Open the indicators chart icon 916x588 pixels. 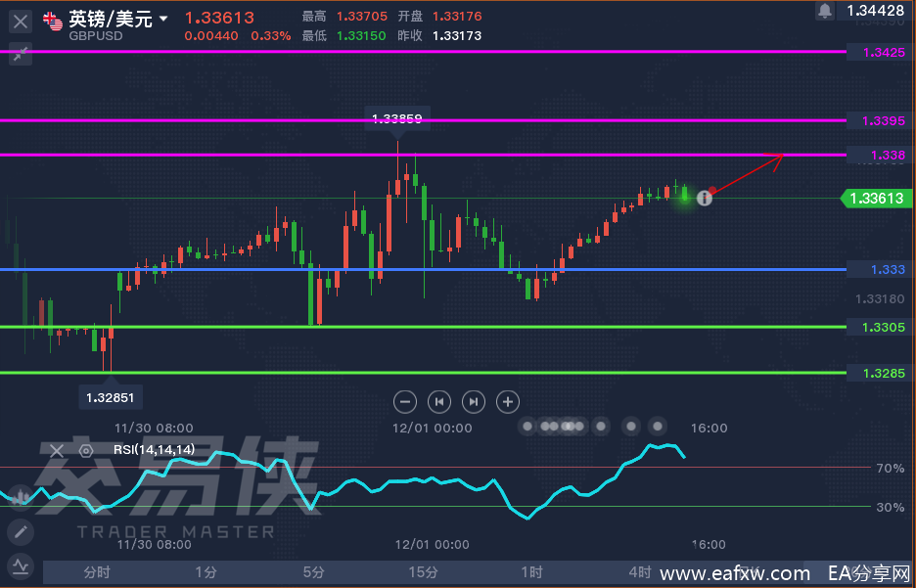(x=21, y=565)
